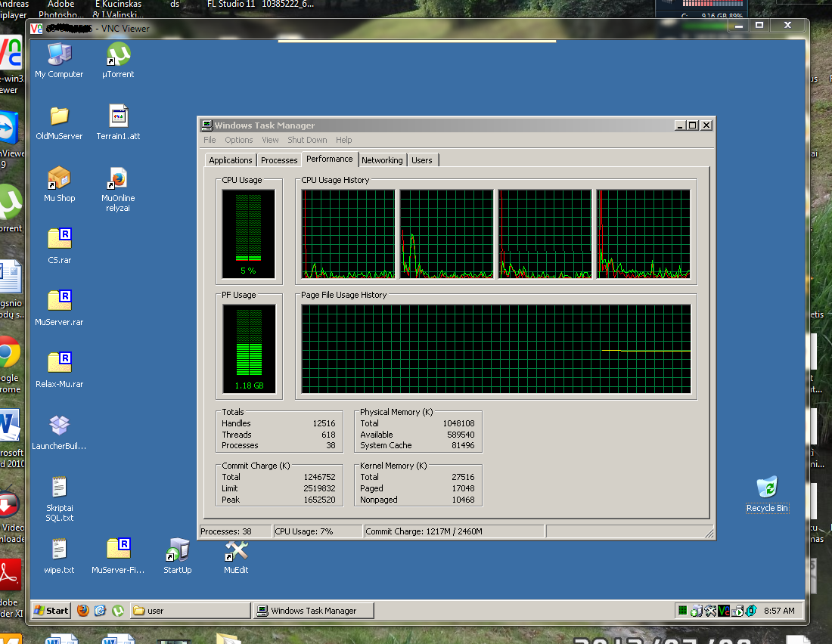Select the MuOnline relyzai shortcut icon
This screenshot has width=832, height=644.
[x=118, y=189]
